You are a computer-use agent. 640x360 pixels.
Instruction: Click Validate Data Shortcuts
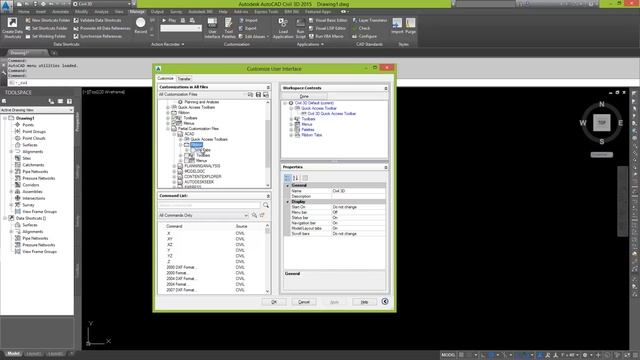pyautogui.click(x=98, y=20)
